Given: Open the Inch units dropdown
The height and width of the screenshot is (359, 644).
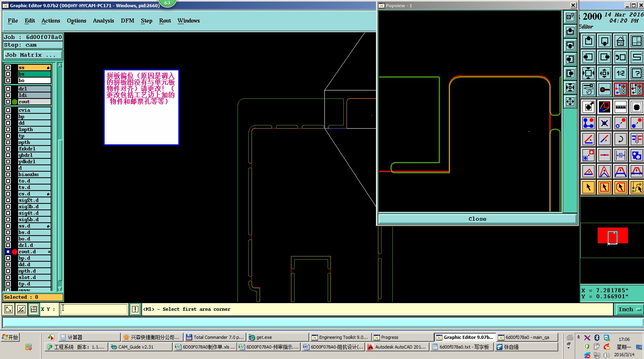Looking at the screenshot, I should pos(630,309).
